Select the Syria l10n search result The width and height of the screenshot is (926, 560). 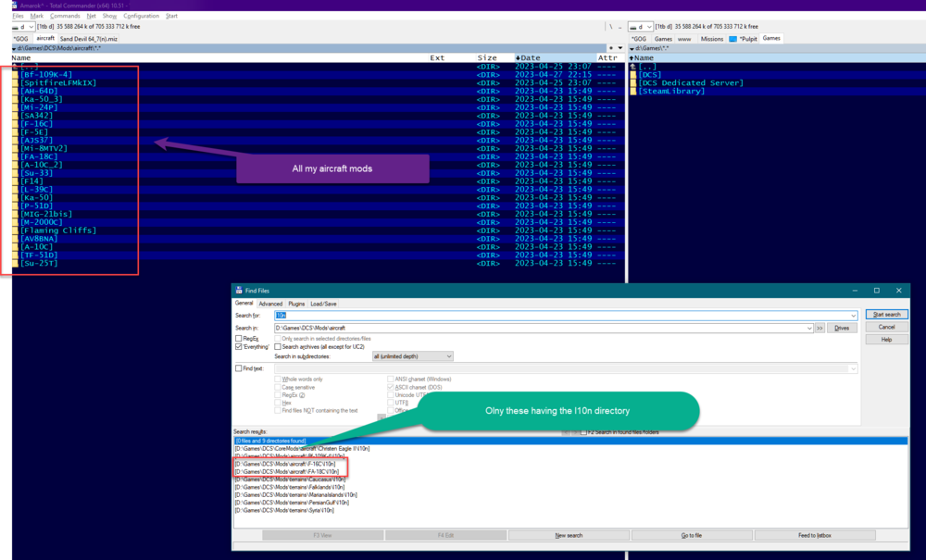284,510
